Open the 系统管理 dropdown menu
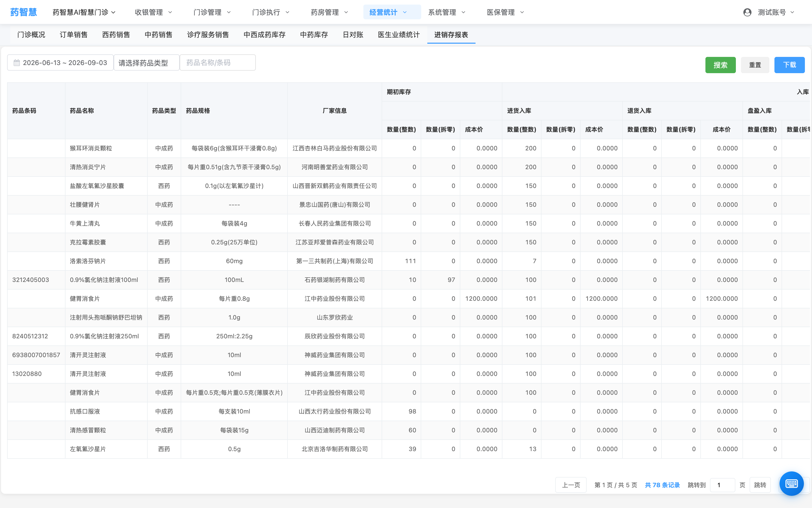 coord(447,12)
